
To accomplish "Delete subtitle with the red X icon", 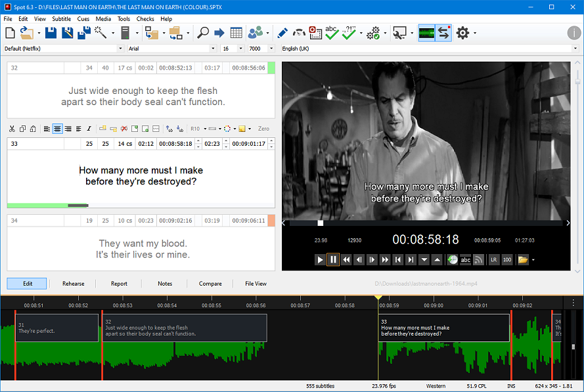I will click(x=124, y=129).
